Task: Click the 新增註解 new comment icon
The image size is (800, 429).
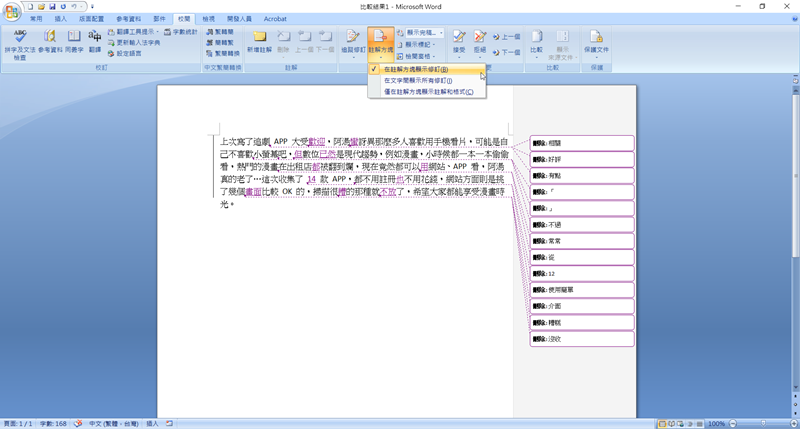Action: (259, 41)
